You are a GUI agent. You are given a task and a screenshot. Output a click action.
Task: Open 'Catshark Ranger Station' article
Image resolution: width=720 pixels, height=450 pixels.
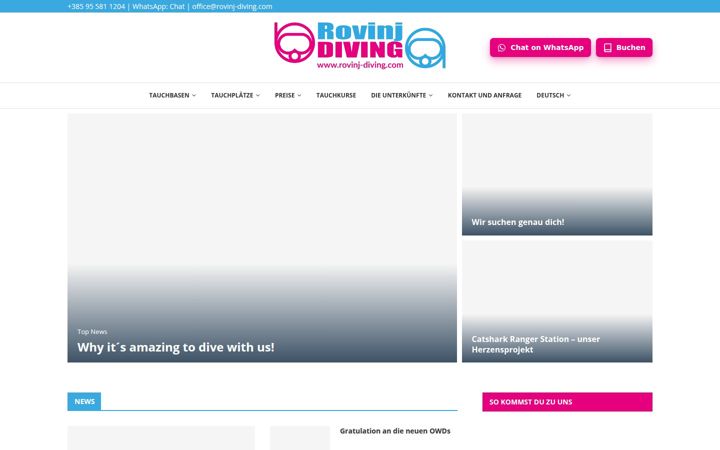535,344
